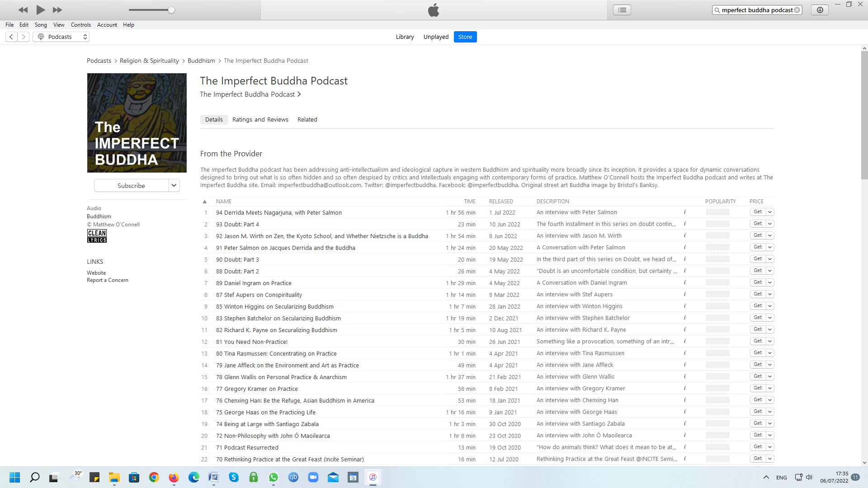Open iTunes from the Windows taskbar
Viewport: 868px width, 488px height.
373,477
